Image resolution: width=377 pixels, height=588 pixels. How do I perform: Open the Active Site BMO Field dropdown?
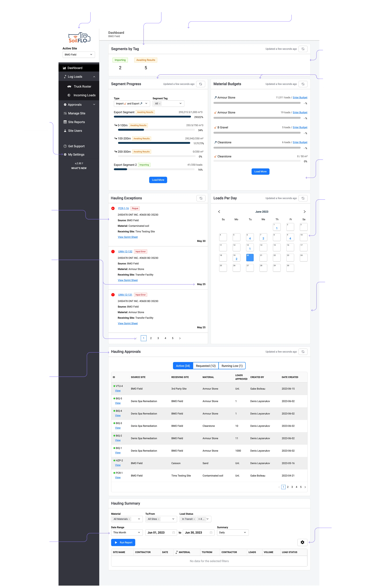pos(79,55)
